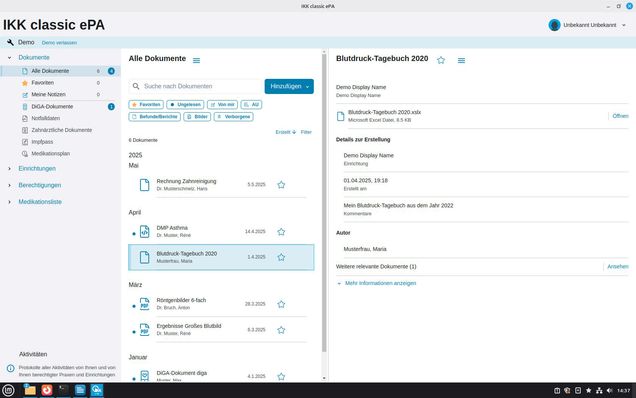Star the Blutdruck-Tagebuch 2020 list row
636x398 pixels.
click(x=281, y=257)
